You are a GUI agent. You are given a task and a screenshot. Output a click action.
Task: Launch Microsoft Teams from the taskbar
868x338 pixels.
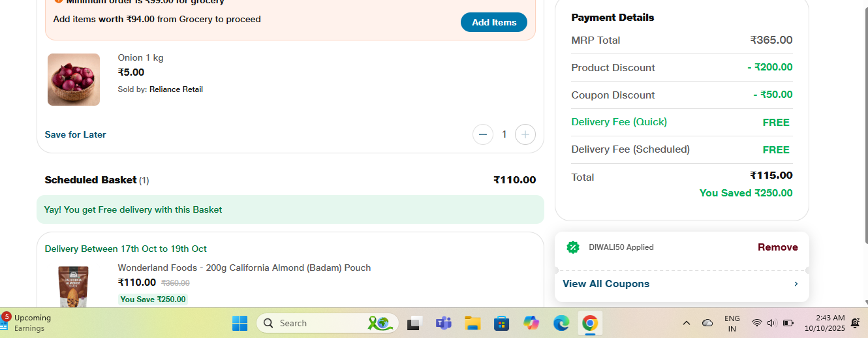444,323
